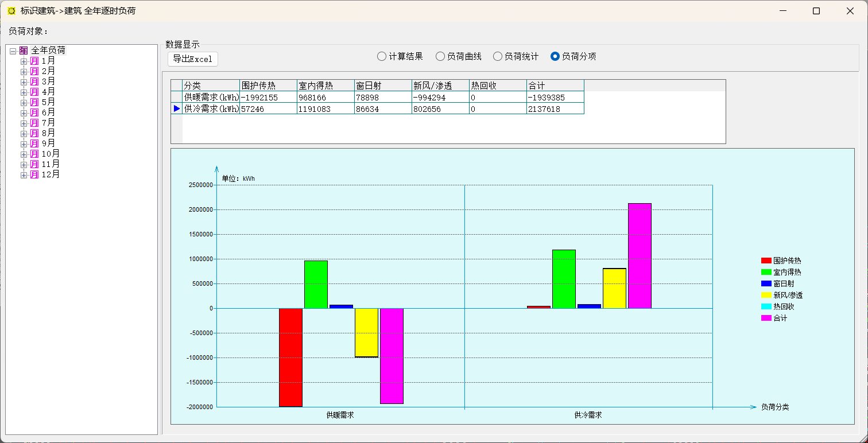The width and height of the screenshot is (868, 443).
Task: Click the 1月 month icon
Action: [x=34, y=61]
